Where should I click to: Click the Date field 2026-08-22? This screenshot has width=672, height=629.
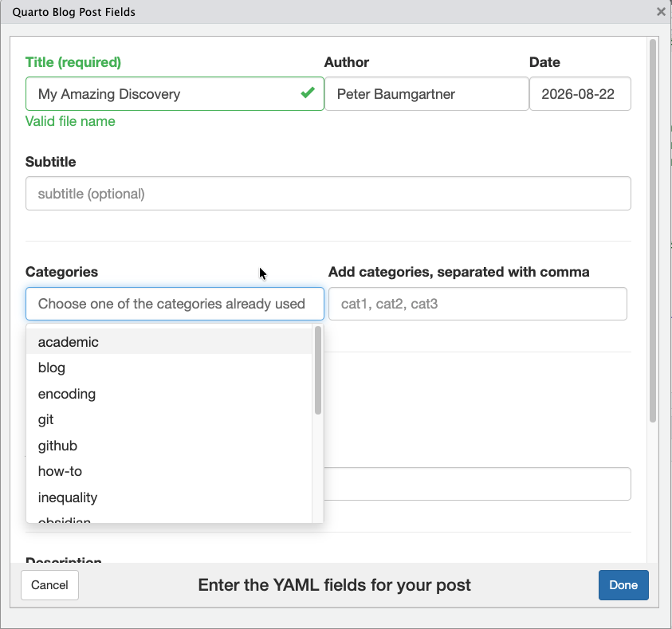click(580, 94)
